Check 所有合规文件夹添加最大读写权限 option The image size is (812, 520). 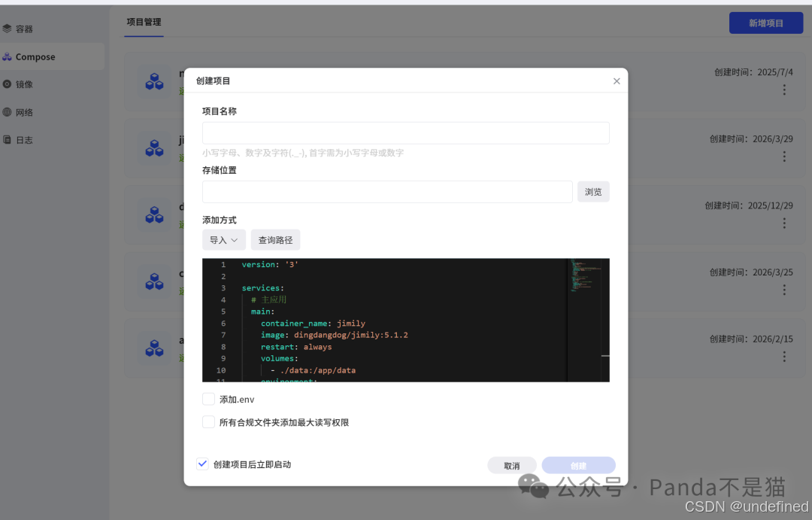[209, 422]
